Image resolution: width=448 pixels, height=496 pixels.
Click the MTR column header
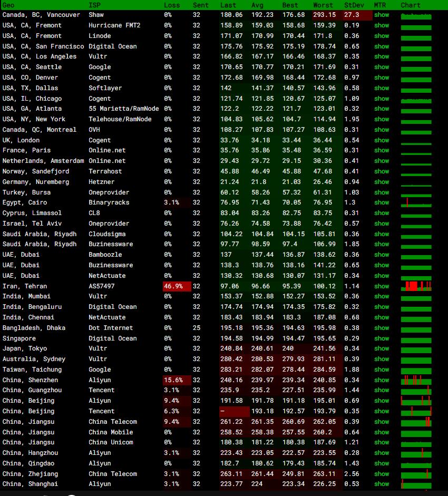380,5
